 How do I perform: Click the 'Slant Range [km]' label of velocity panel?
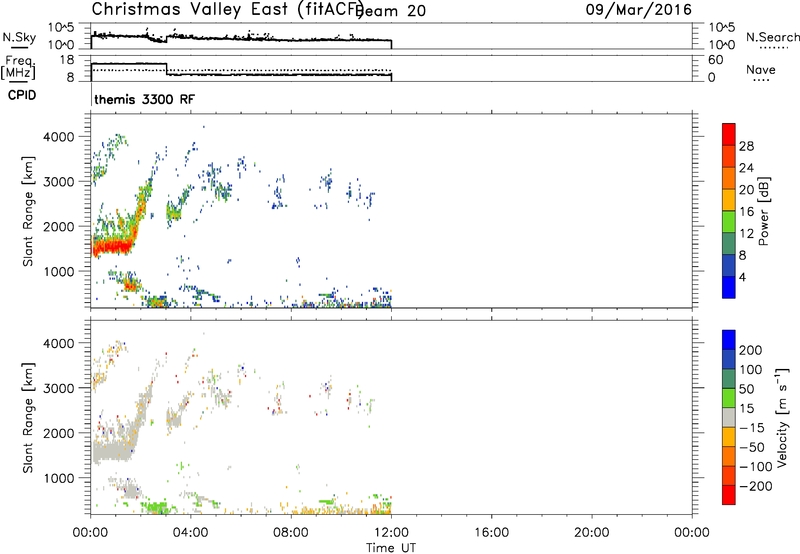coord(28,418)
